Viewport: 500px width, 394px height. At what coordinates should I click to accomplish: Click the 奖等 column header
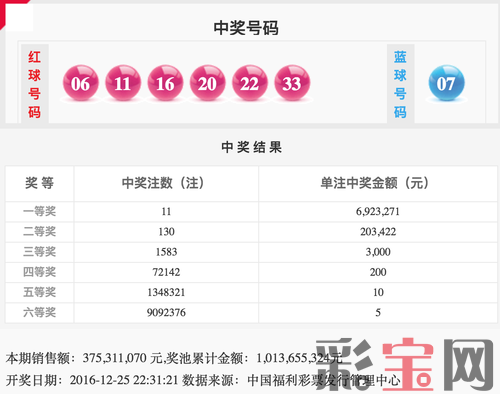[x=39, y=183]
